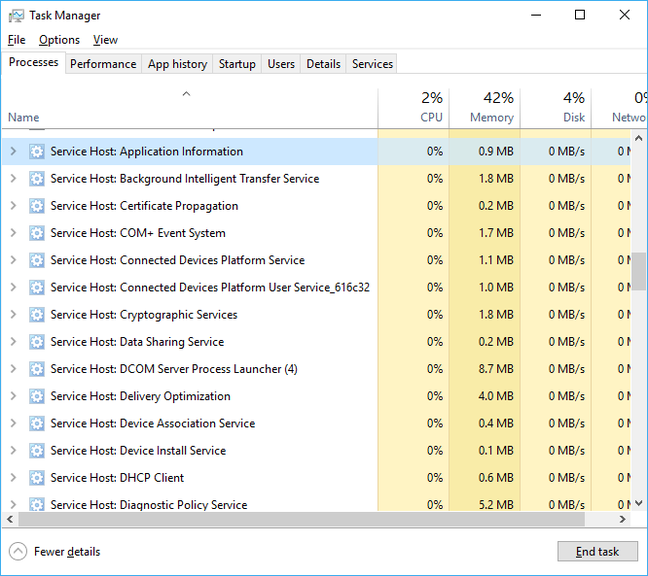Expand Service Host: Background Intelligent Transfer Service
The image size is (648, 576).
coord(13,179)
